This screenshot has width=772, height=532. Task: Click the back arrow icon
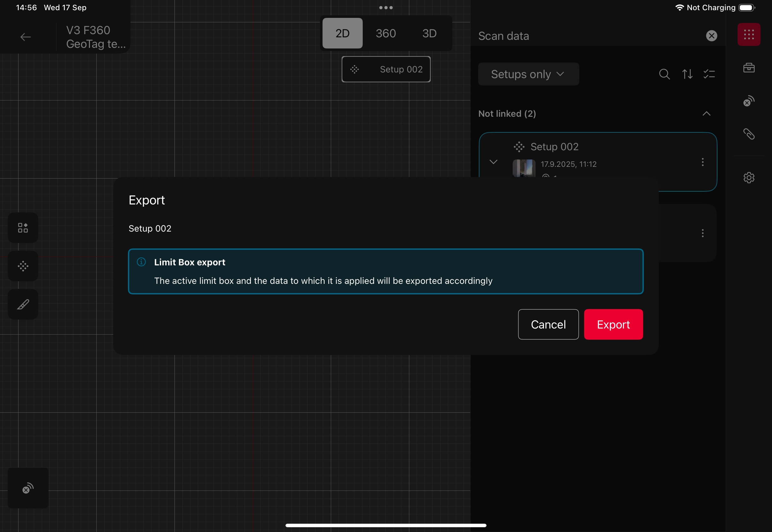pyautogui.click(x=25, y=37)
